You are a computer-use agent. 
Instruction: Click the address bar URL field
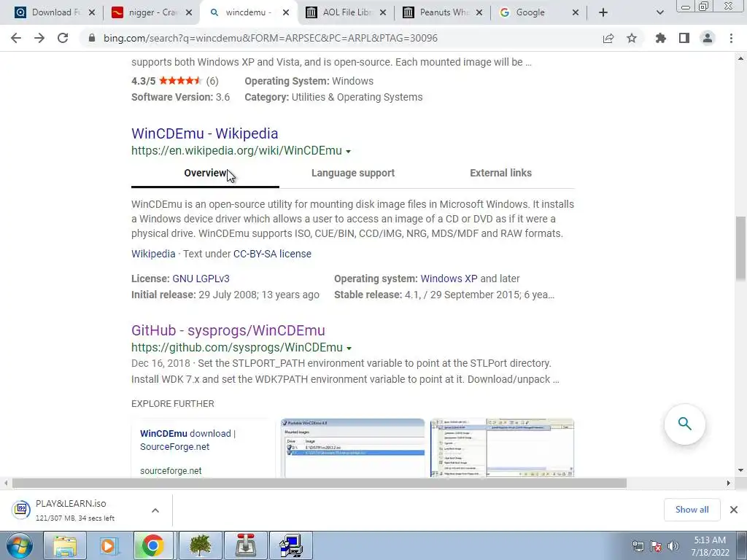pos(343,38)
